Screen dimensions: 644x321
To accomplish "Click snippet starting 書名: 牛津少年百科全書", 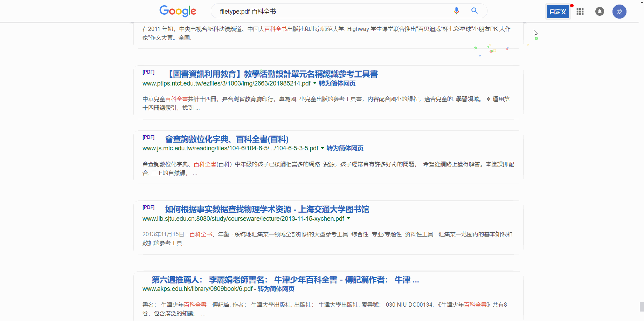I will click(325, 309).
